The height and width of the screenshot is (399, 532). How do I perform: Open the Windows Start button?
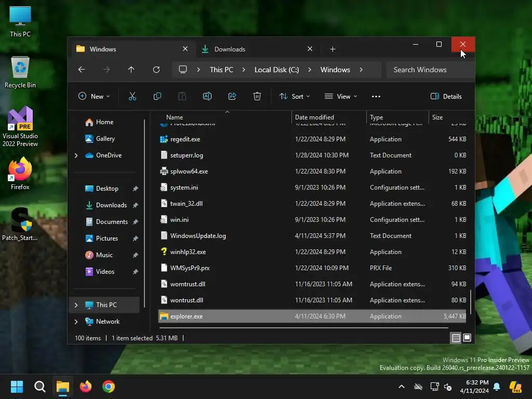click(x=17, y=387)
